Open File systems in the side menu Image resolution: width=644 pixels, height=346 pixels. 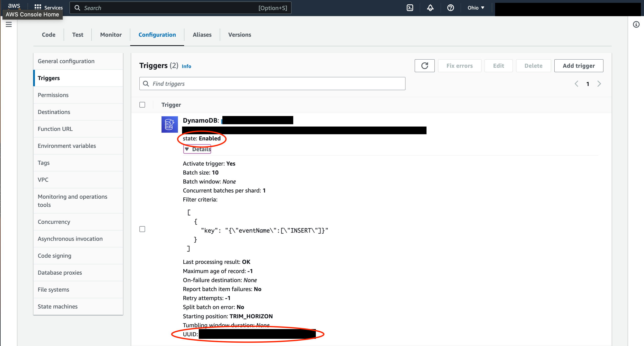pyautogui.click(x=78, y=290)
